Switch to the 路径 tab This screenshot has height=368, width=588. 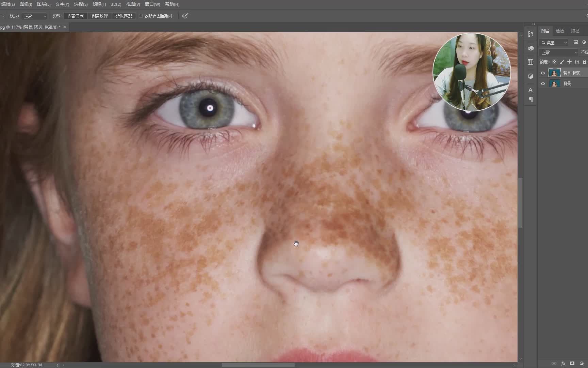[575, 31]
